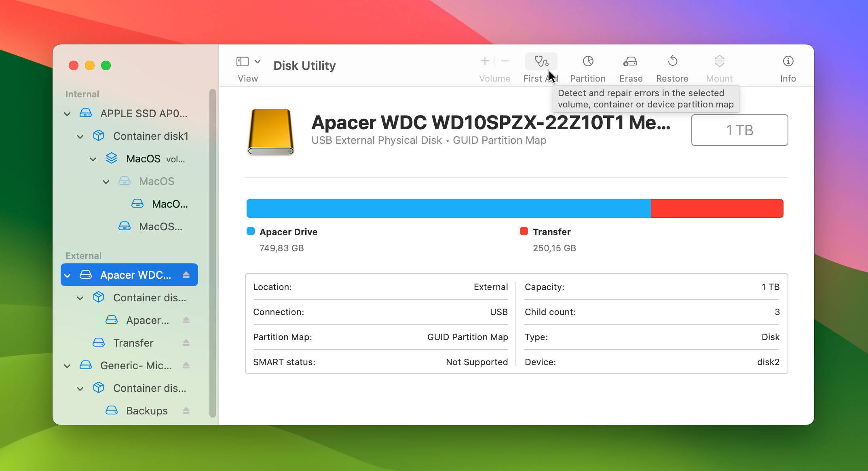Click the External section header
This screenshot has width=868, height=471.
[x=83, y=256]
